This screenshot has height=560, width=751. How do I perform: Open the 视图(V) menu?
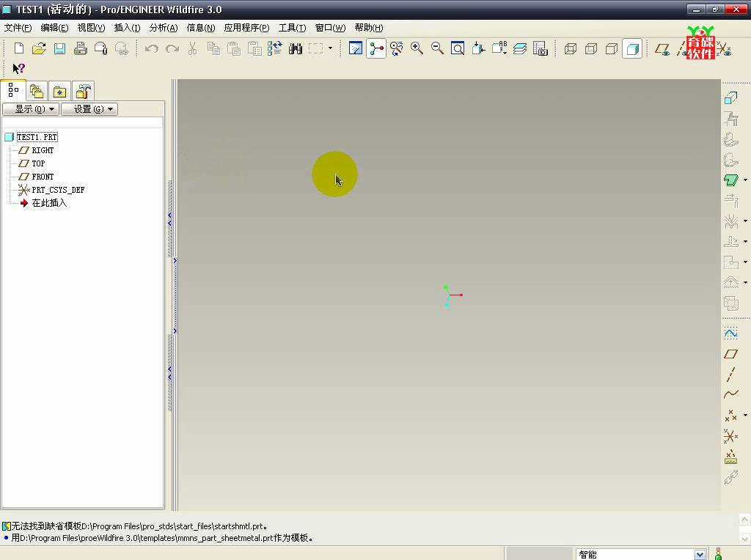pos(91,28)
